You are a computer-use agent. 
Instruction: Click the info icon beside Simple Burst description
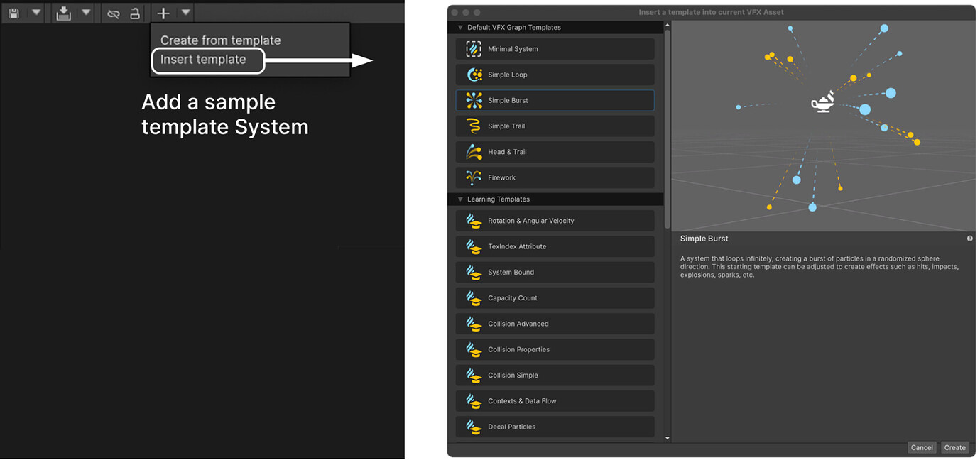pos(969,238)
